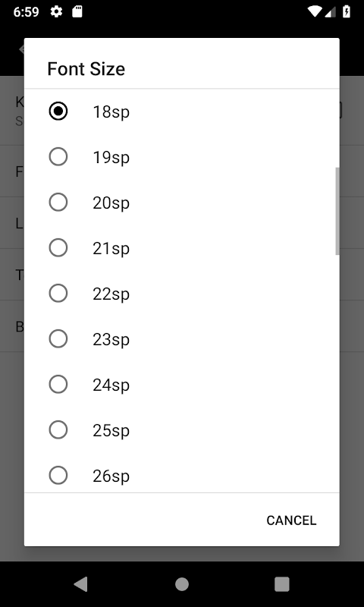Tap the Android home circle button
Image resolution: width=364 pixels, height=607 pixels.
point(182,584)
